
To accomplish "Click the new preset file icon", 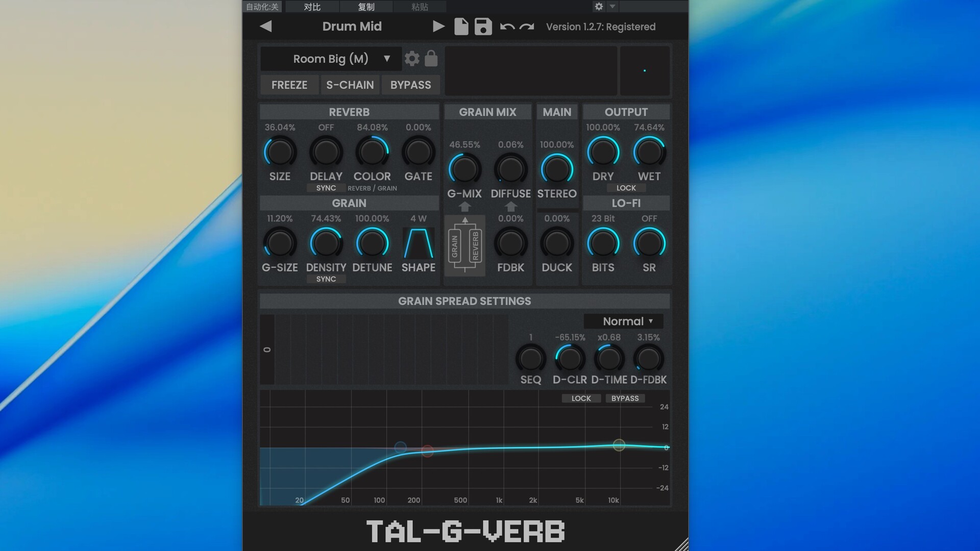I will 461,27.
